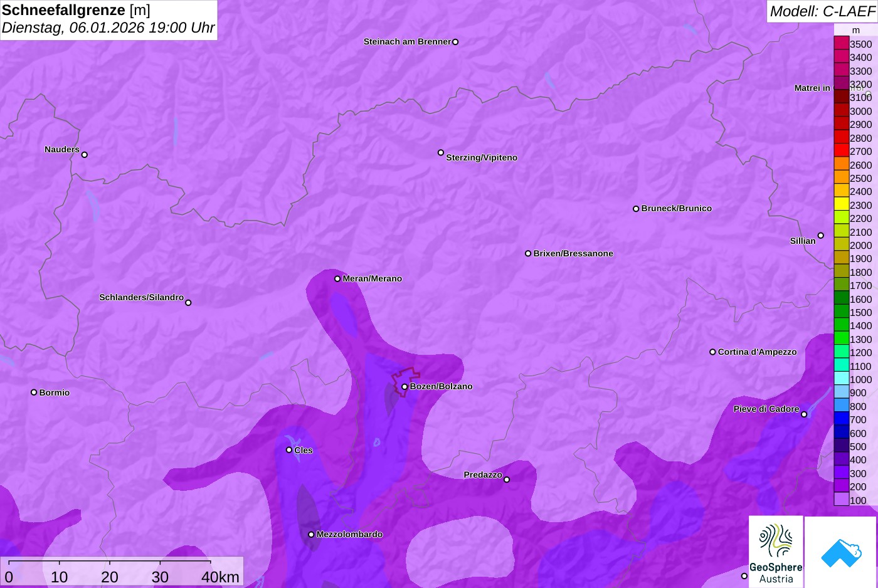Select the Nauders location marker dot
878x588 pixels.
[85, 154]
